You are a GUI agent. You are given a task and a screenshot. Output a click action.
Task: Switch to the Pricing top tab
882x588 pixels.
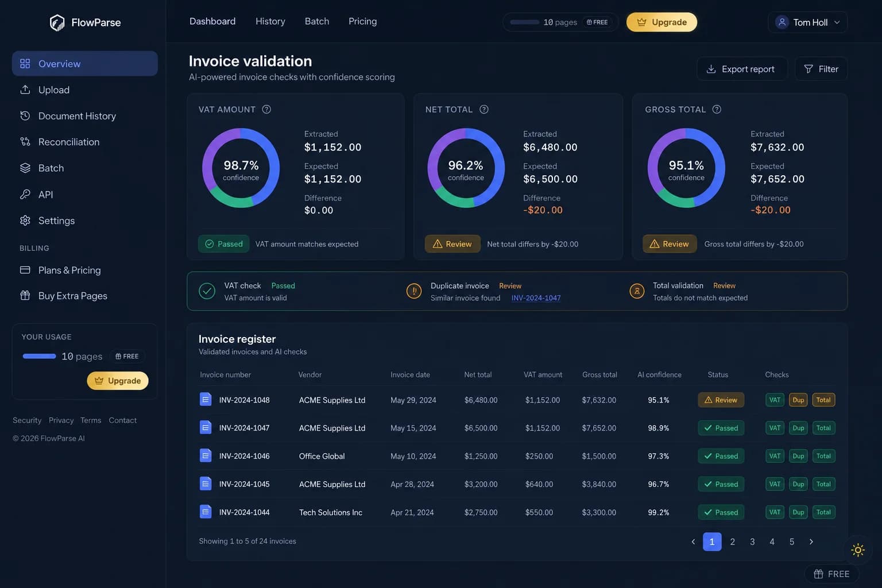pyautogui.click(x=363, y=21)
